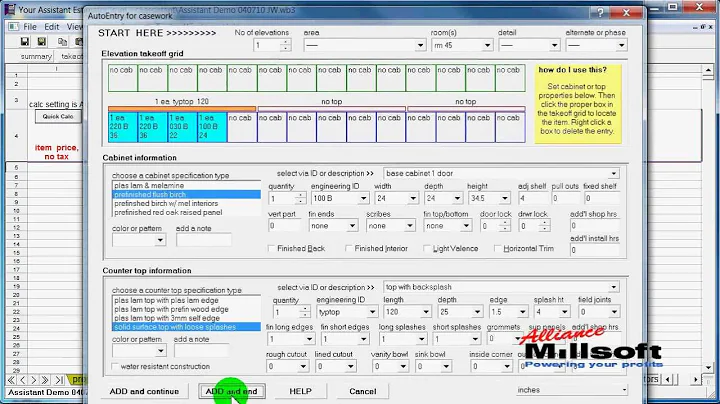This screenshot has height=404, width=720.
Task: Switch to the summary tab
Action: pyautogui.click(x=36, y=56)
